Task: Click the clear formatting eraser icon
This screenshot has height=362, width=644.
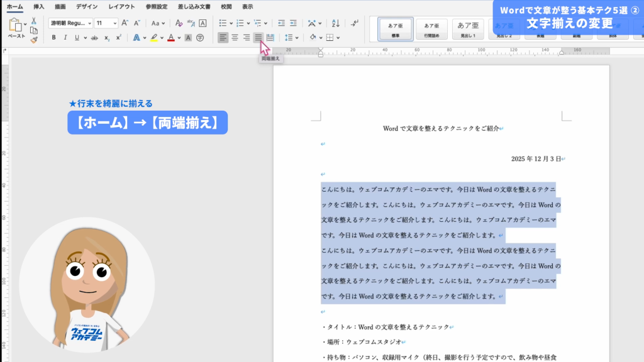Action: [x=179, y=23]
